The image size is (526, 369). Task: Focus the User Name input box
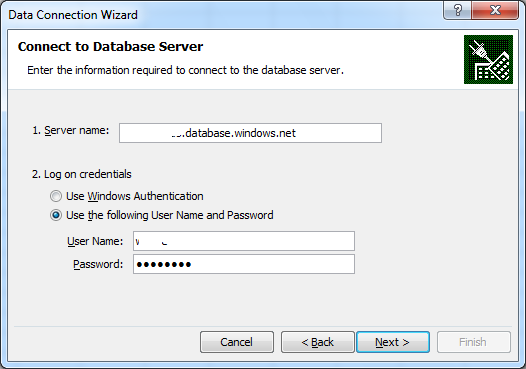pyautogui.click(x=244, y=241)
